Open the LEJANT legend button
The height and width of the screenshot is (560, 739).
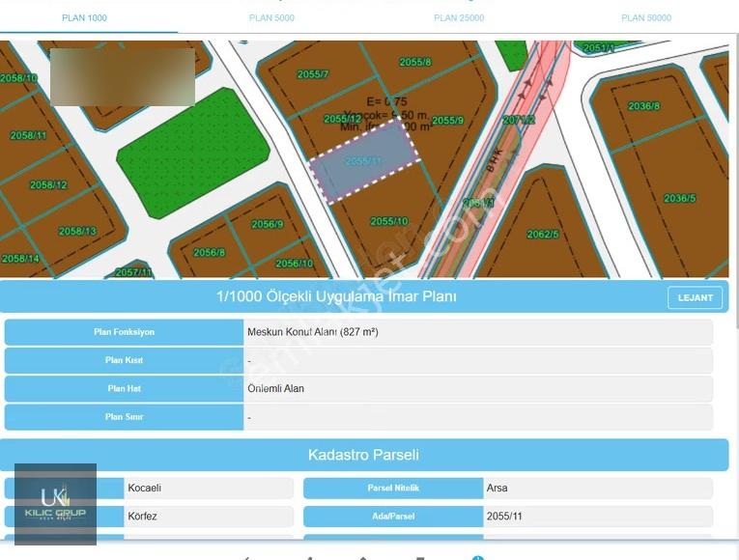point(695,297)
